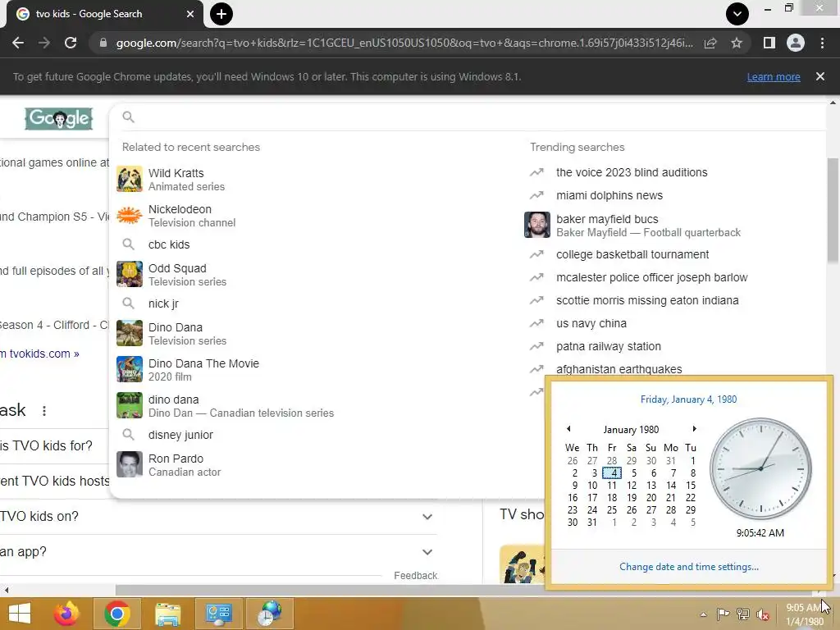Open File Explorer from taskbar
This screenshot has height=630, width=840.
167,614
